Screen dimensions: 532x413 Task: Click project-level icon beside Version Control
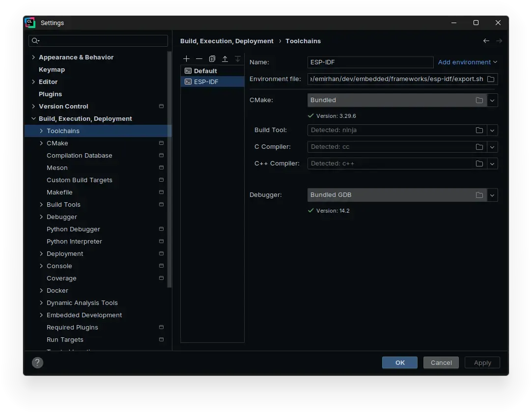pyautogui.click(x=161, y=106)
